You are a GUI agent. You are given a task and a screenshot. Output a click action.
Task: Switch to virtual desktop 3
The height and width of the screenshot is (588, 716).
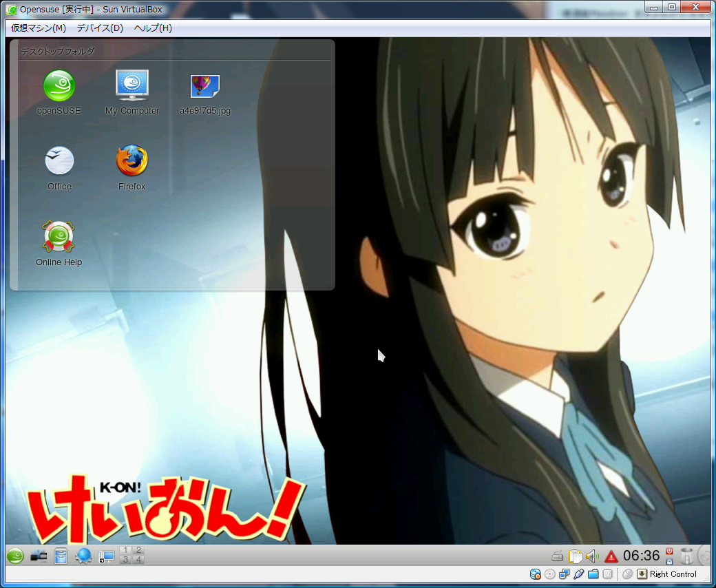point(125,560)
